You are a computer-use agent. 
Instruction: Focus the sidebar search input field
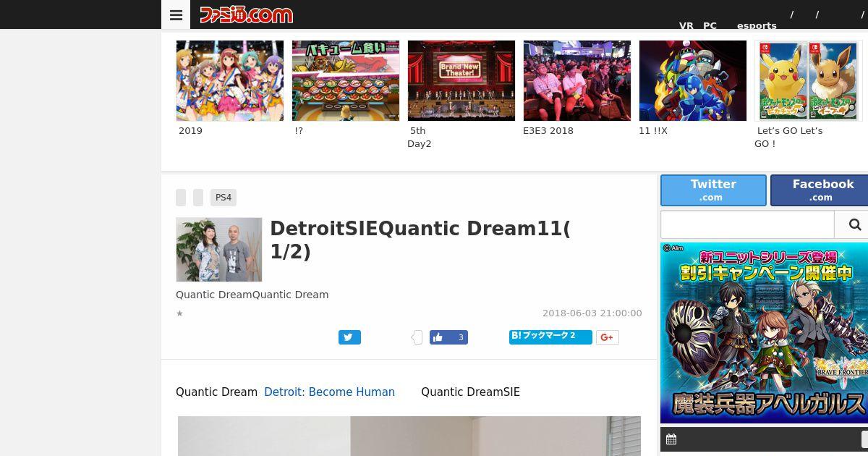click(747, 224)
